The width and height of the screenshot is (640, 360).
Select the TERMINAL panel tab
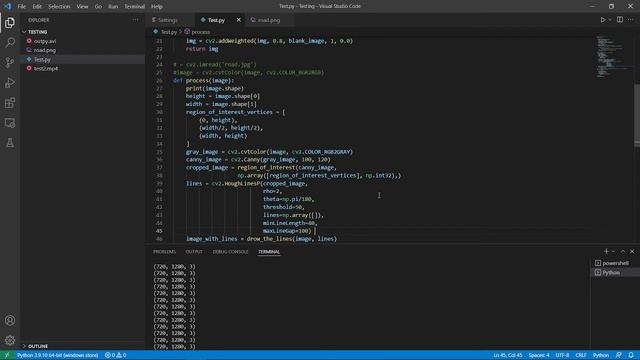269,252
